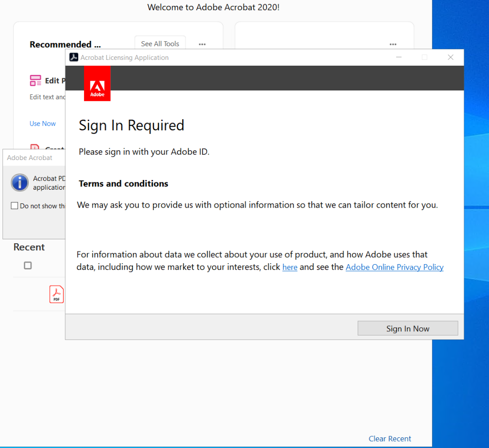Click the red Create tool icon
The image size is (489, 448).
click(35, 148)
